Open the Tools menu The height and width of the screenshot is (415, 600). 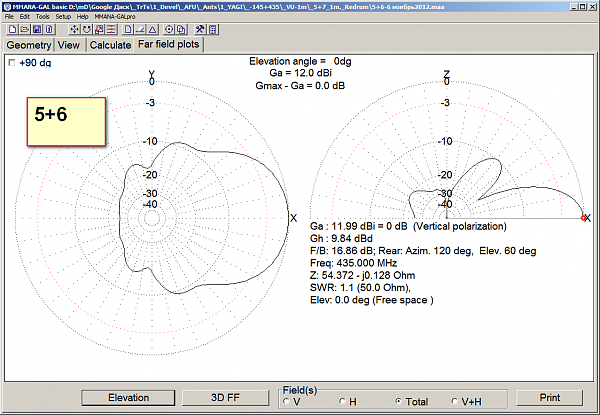tap(42, 17)
